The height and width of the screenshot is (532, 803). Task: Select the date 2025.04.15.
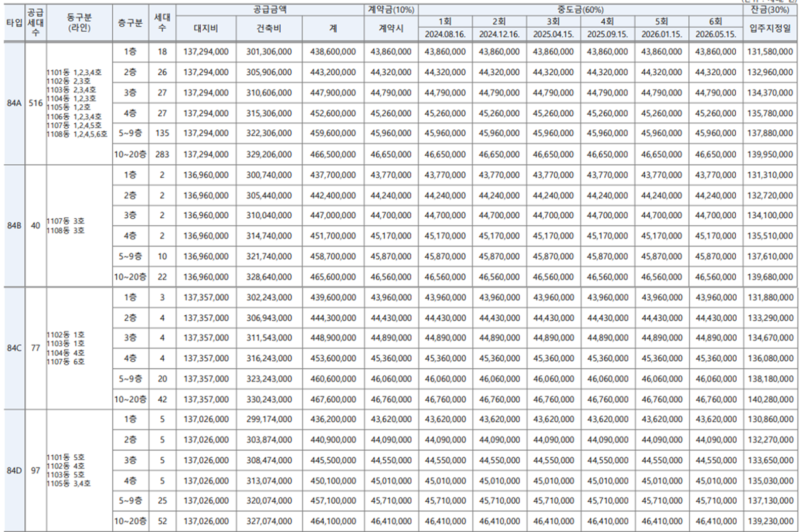coord(553,34)
